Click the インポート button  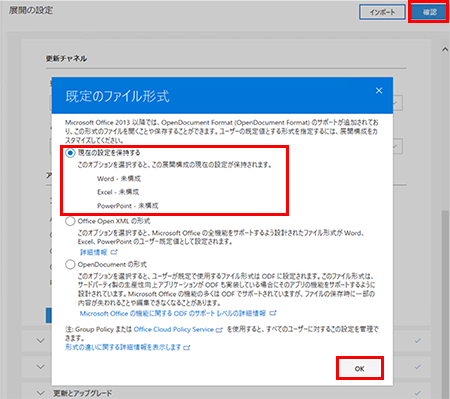click(x=382, y=12)
